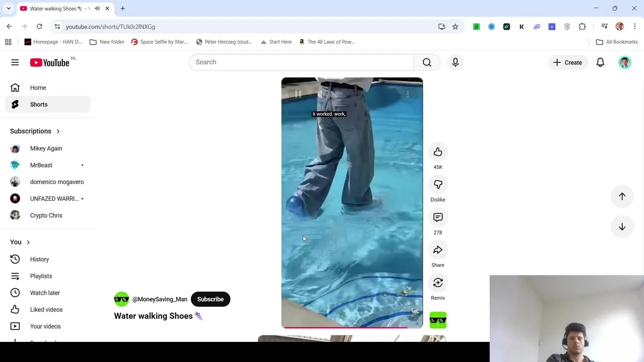Open the Chrome profile avatar
Screen dimensions: 644x362
(620, 27)
